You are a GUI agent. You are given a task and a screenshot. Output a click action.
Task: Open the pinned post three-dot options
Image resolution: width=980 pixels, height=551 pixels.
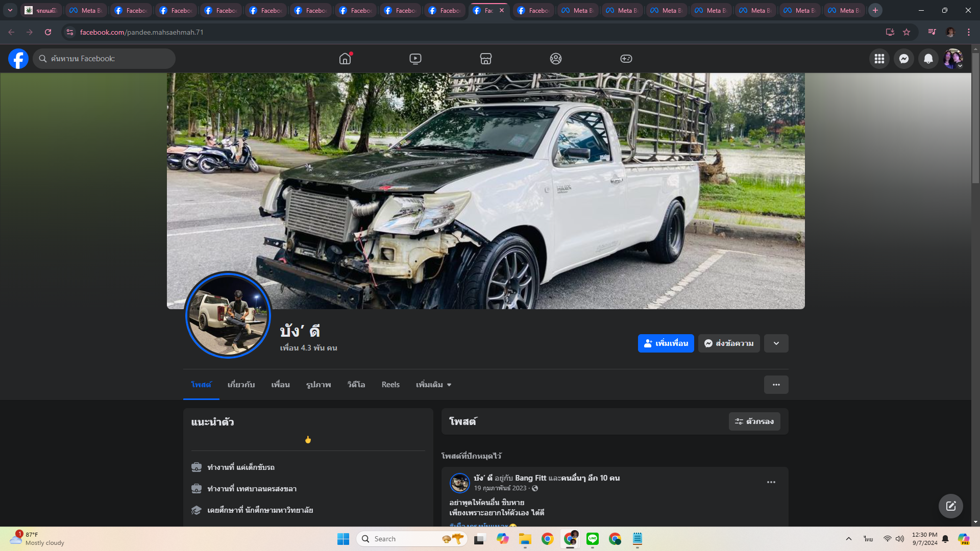(771, 482)
